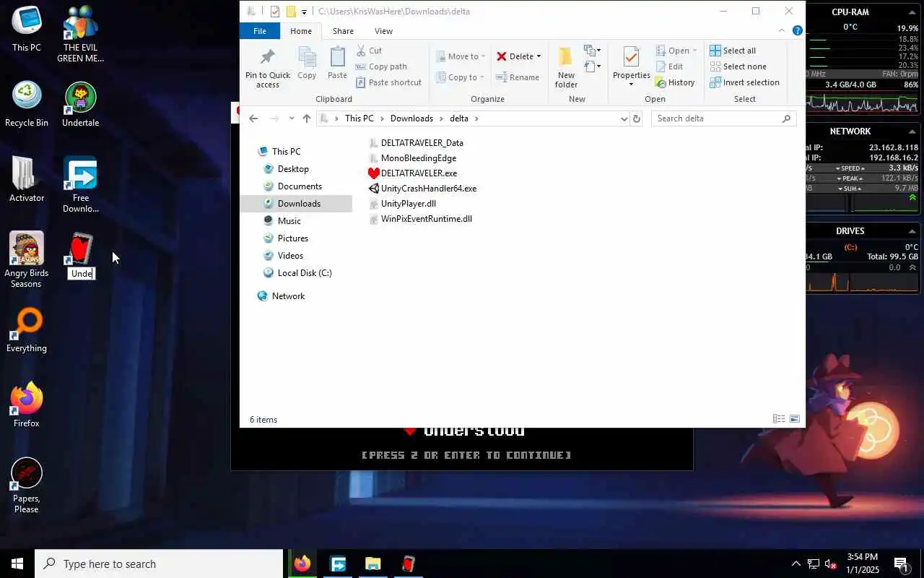The height and width of the screenshot is (578, 924).
Task: Click Firefox in the taskbar
Action: [x=302, y=564]
